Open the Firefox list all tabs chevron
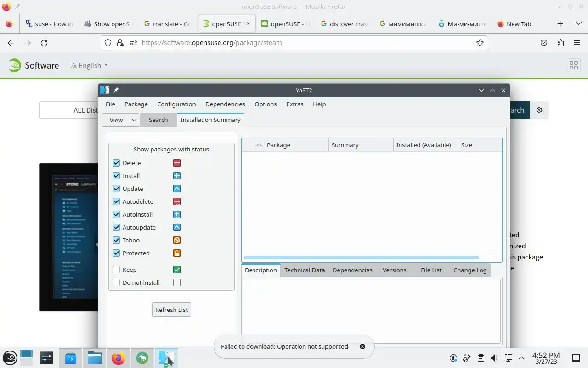This screenshot has height=368, width=588. [579, 24]
